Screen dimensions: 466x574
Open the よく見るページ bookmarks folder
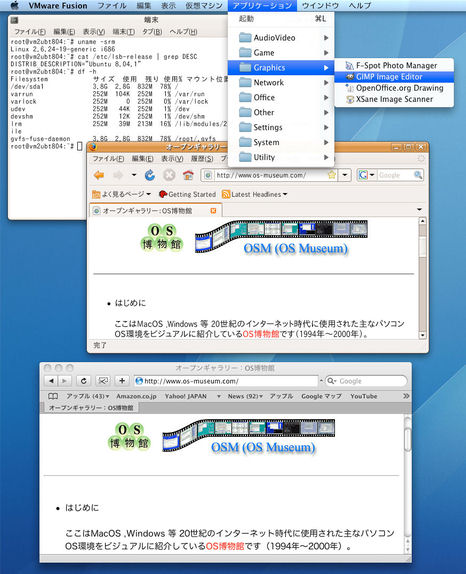(121, 194)
